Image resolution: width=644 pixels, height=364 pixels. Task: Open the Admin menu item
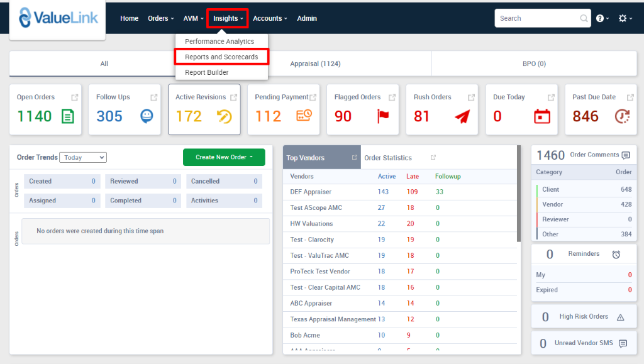coord(307,18)
